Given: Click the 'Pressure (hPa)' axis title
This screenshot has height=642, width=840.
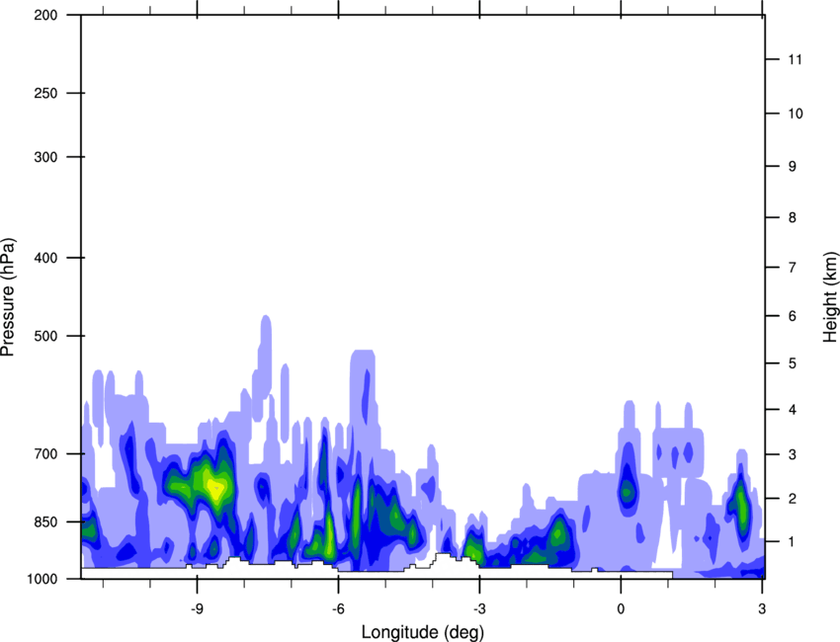Looking at the screenshot, I should pyautogui.click(x=8, y=297).
